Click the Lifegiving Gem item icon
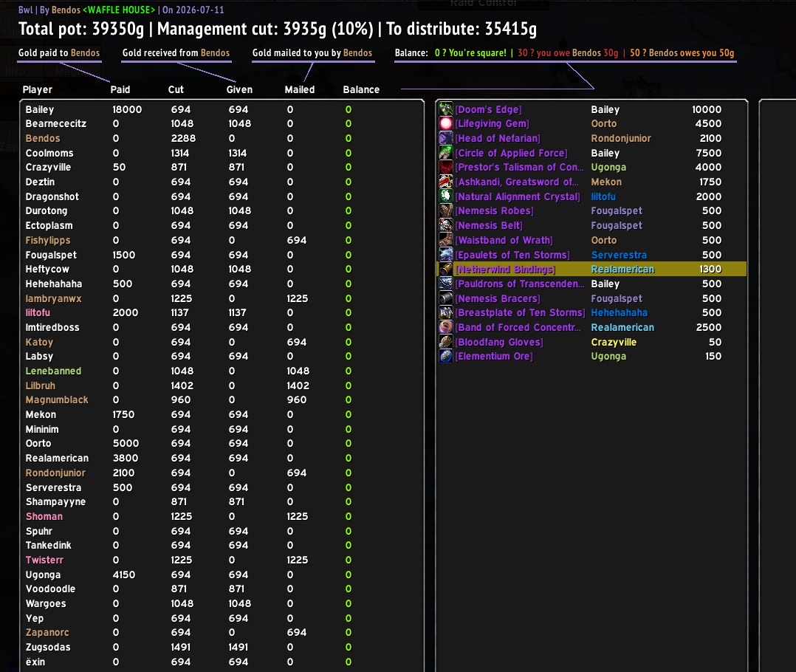This screenshot has height=672, width=796. click(x=446, y=123)
